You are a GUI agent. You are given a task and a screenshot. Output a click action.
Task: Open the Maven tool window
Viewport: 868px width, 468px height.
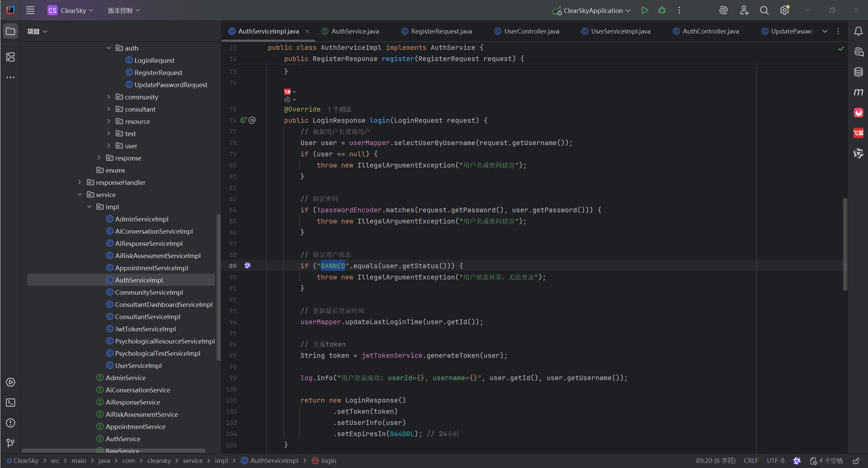coord(858,92)
